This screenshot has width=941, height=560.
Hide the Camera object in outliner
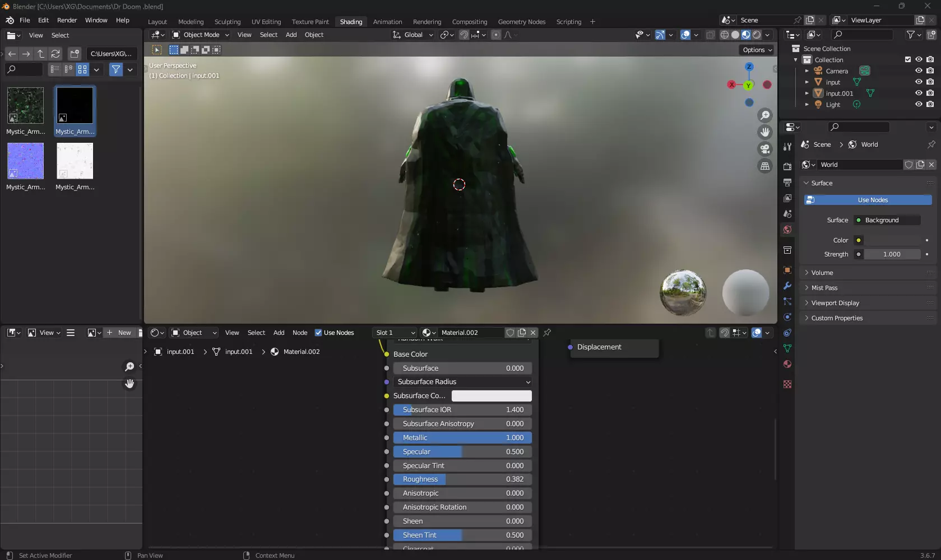point(919,71)
